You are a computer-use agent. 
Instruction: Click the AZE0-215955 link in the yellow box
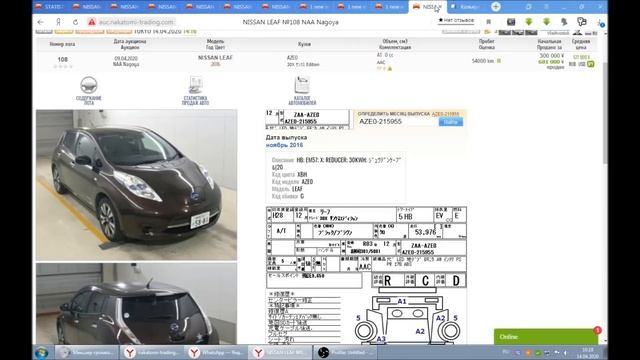click(x=445, y=114)
